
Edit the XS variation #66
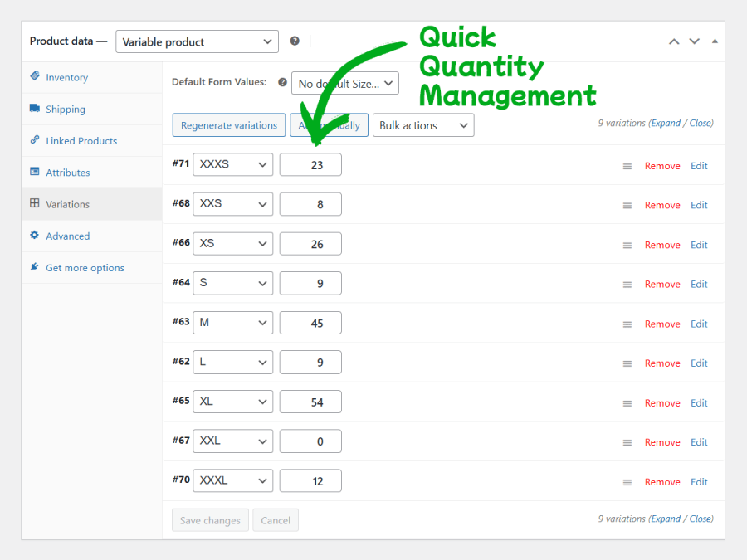pos(699,245)
